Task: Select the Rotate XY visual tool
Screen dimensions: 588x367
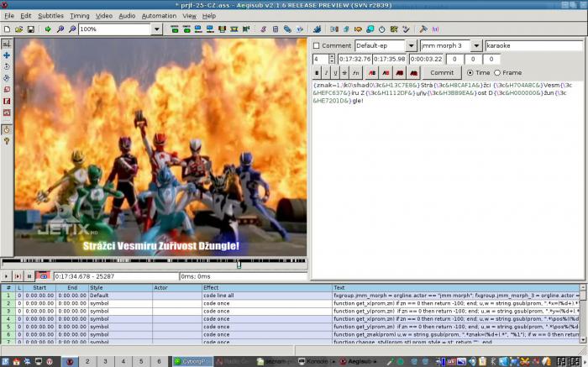Action: [7, 78]
